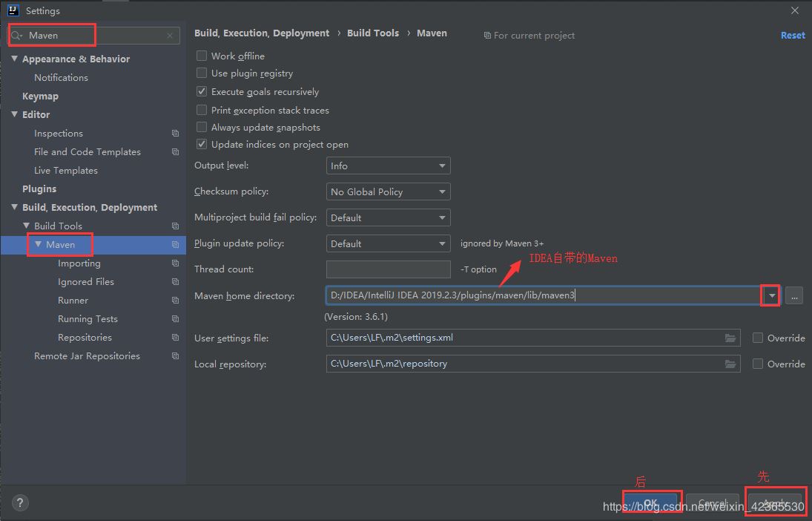This screenshot has height=521, width=812.
Task: Uncheck Execute goals recursively
Action: 202,91
